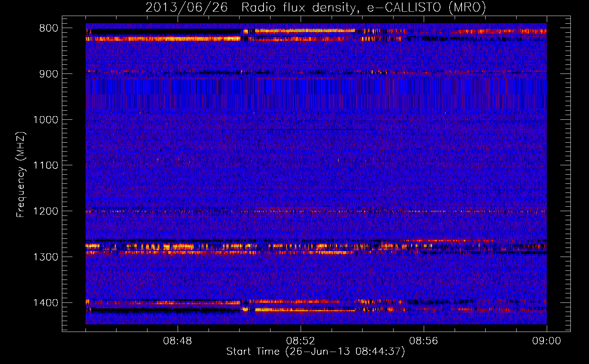Click the 08:52 time tick label
The width and height of the screenshot is (589, 364).
(301, 341)
